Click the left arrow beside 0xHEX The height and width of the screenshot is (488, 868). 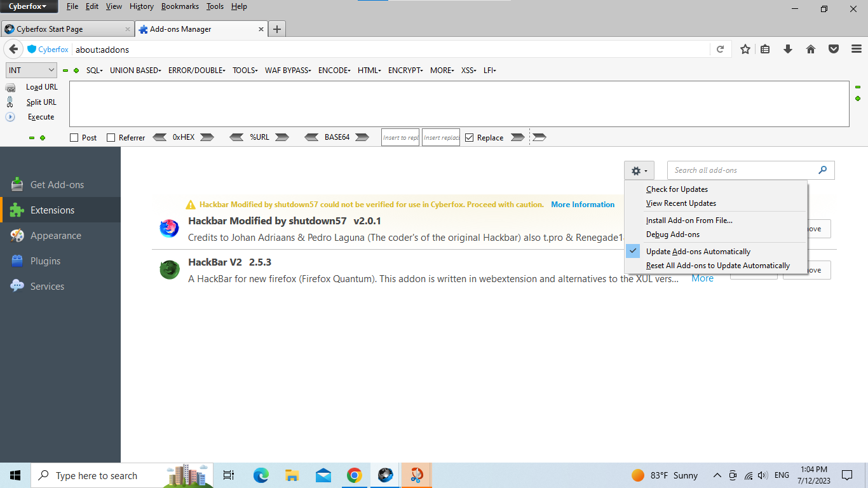[x=160, y=137]
